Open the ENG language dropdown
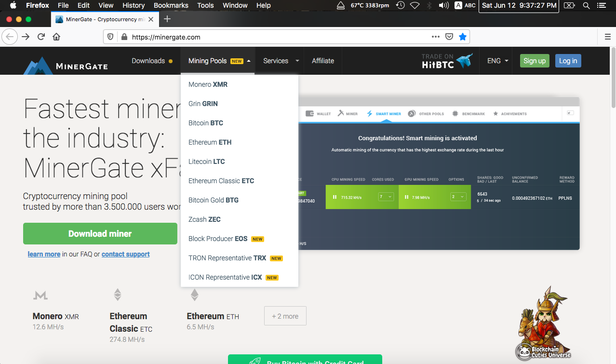 [x=498, y=61]
